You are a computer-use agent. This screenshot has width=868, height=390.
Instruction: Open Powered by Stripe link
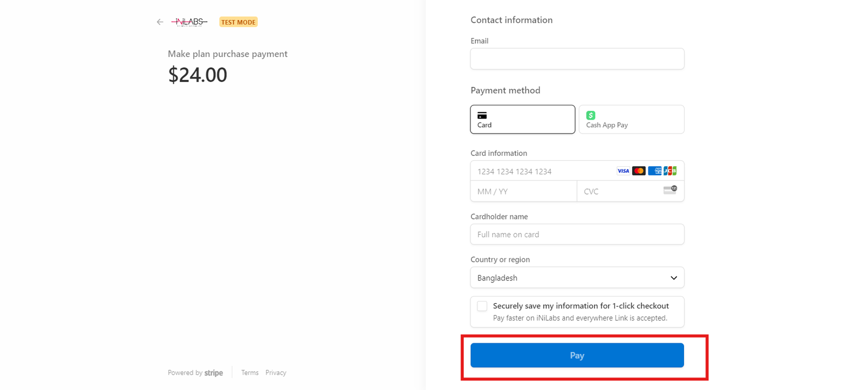click(195, 373)
